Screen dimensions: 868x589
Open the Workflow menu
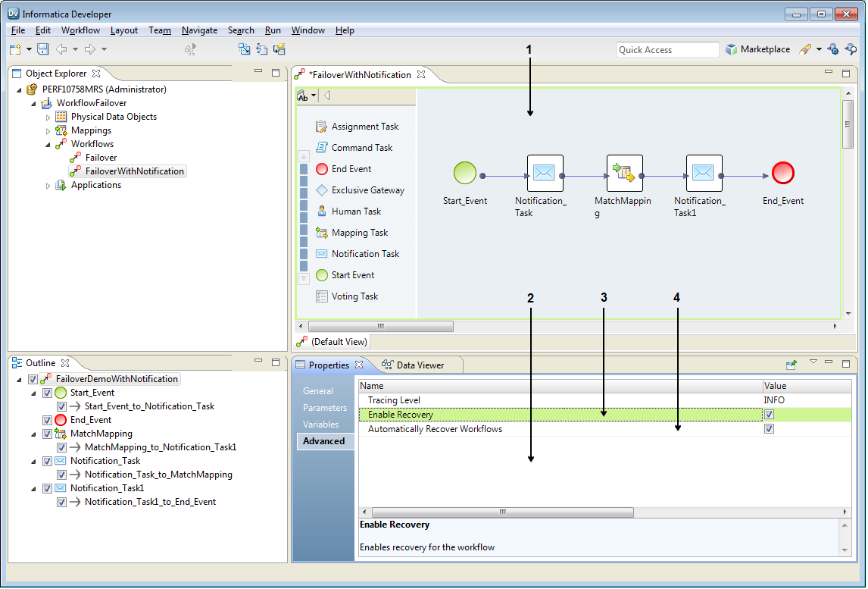tap(80, 30)
